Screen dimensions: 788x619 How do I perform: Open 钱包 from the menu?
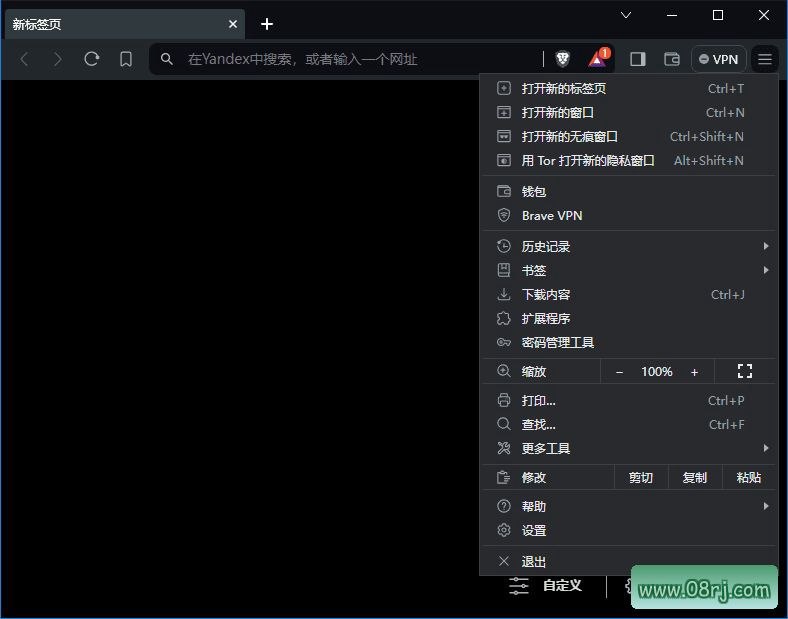tap(628, 191)
